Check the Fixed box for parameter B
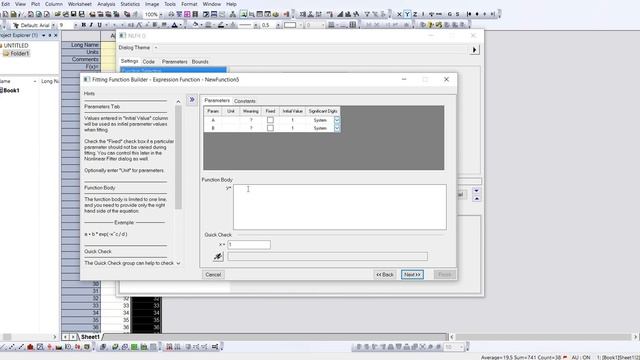This screenshot has height=360, width=640. tap(270, 128)
